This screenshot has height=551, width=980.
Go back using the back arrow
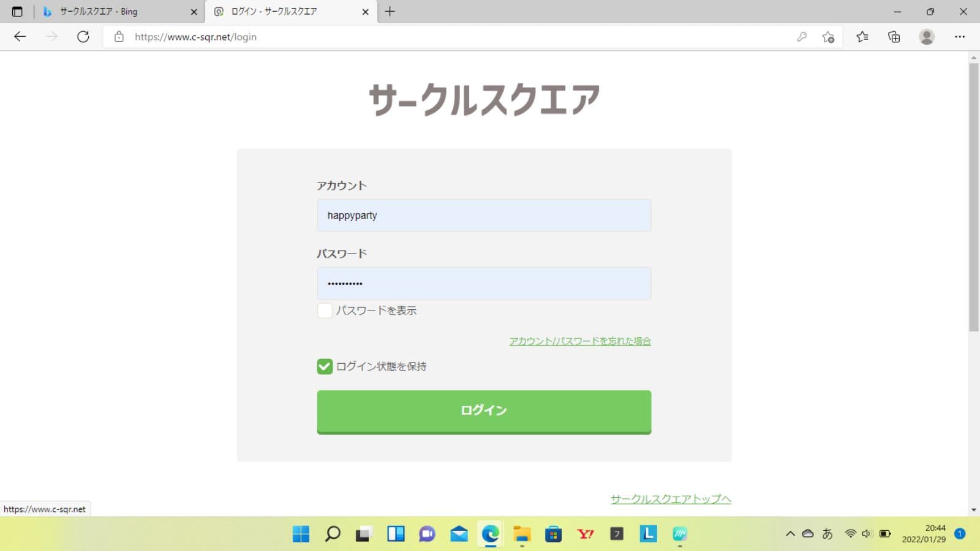point(20,37)
